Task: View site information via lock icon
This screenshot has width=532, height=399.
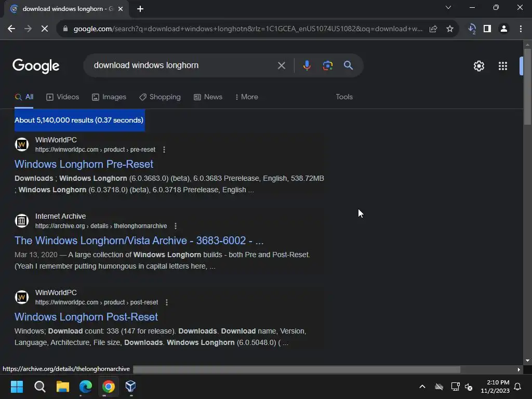Action: pyautogui.click(x=65, y=29)
